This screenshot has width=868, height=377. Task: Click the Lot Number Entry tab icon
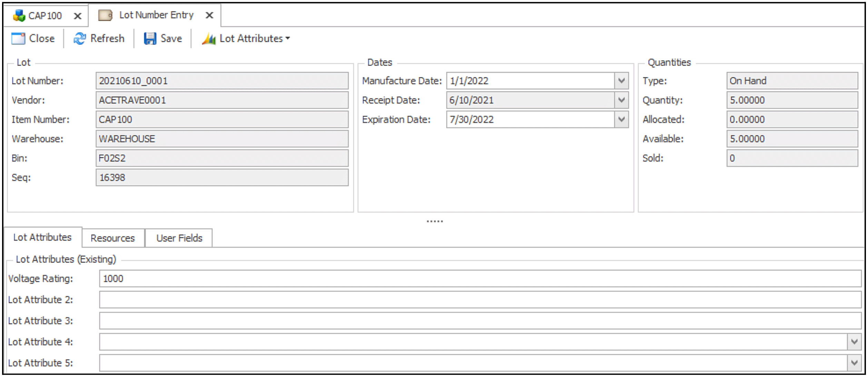[x=105, y=15]
